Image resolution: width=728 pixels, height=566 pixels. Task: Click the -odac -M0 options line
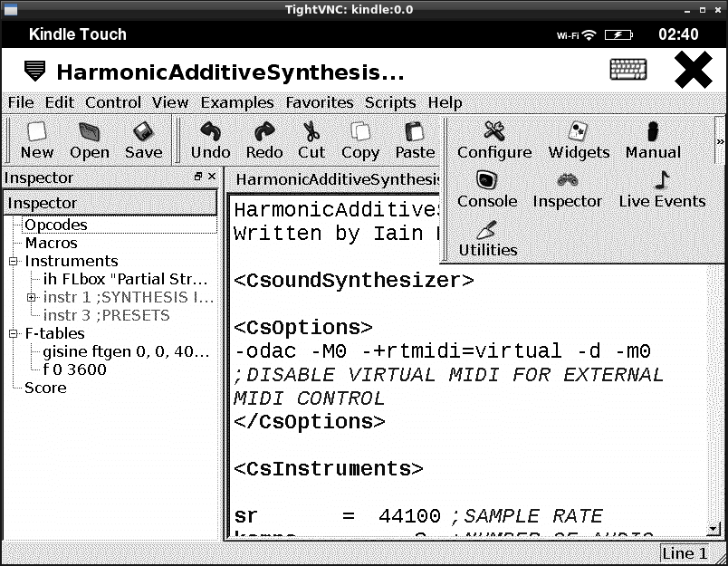pos(443,351)
